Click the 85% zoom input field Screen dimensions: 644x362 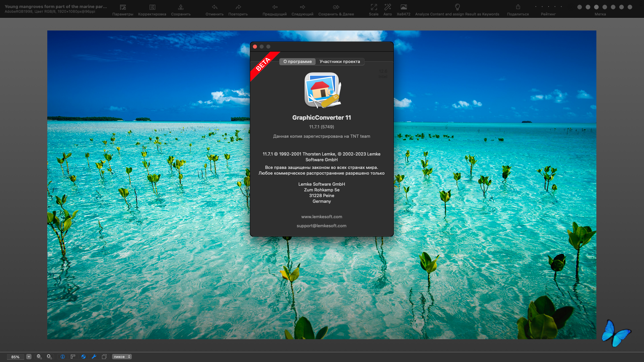(x=15, y=357)
